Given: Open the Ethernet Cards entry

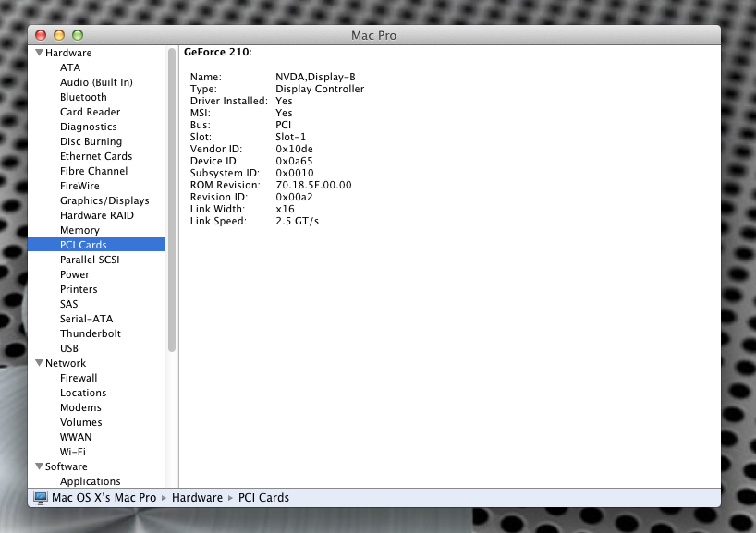Looking at the screenshot, I should pos(96,156).
